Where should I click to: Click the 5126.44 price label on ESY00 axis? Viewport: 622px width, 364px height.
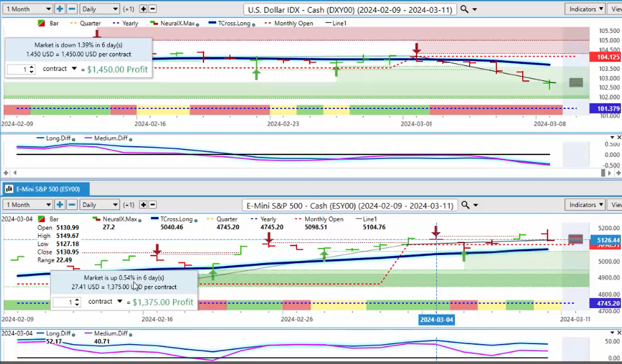(x=606, y=240)
